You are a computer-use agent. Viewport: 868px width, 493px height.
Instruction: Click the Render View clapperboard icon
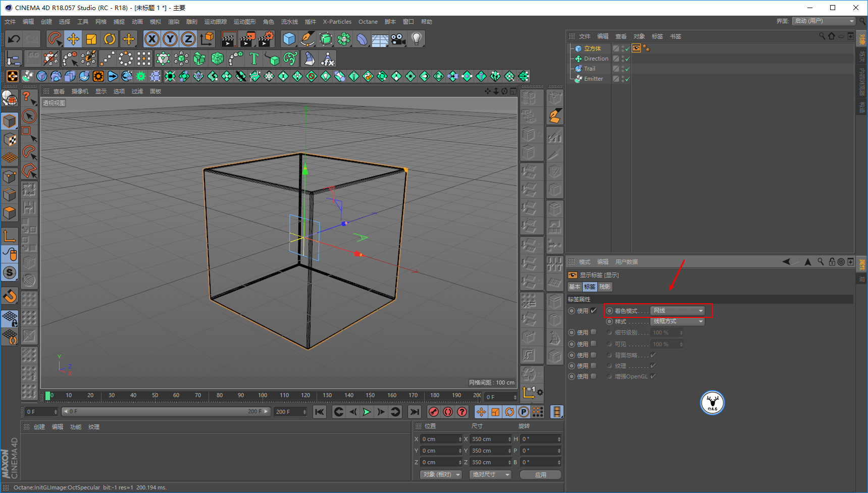coord(229,39)
